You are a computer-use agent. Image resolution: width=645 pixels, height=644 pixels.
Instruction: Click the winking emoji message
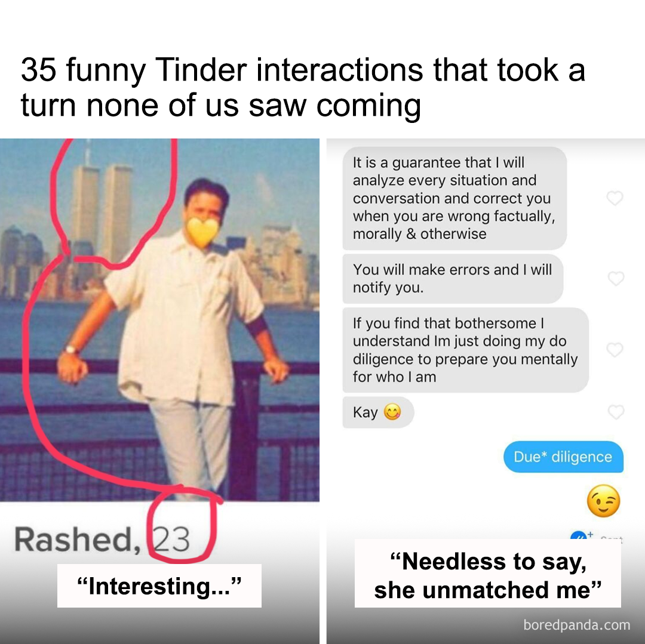pos(603,501)
